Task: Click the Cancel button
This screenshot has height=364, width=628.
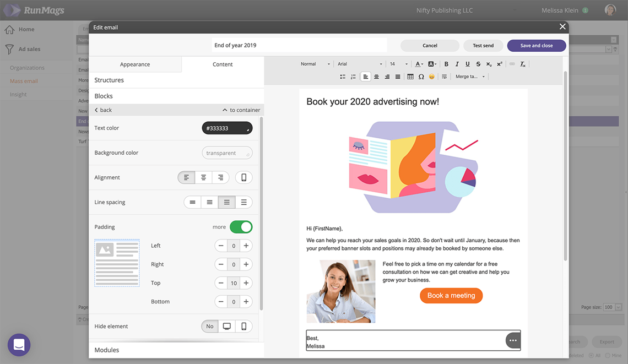Action: (430, 46)
